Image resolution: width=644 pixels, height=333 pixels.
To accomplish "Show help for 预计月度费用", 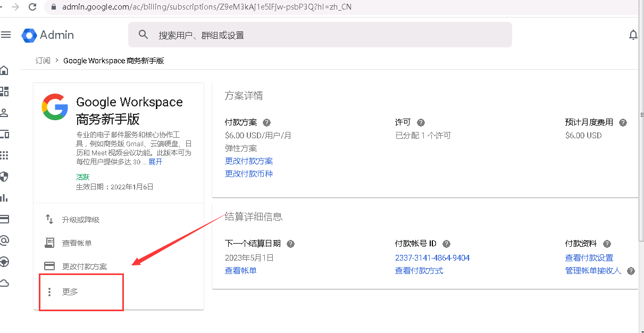I will [623, 122].
